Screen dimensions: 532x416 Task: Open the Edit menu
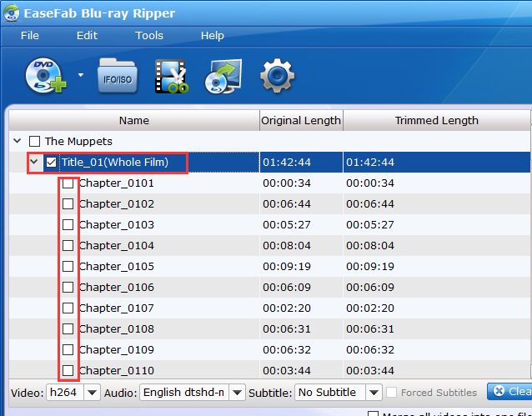point(87,35)
